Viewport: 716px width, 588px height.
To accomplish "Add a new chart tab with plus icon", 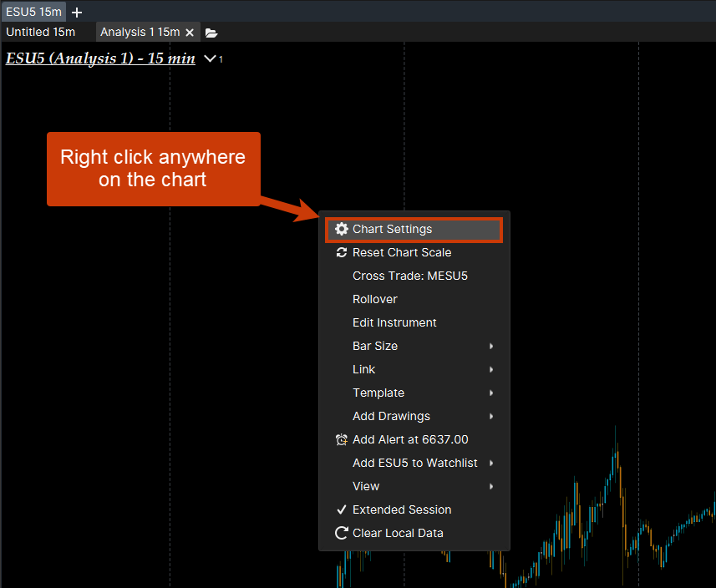I will coord(77,13).
